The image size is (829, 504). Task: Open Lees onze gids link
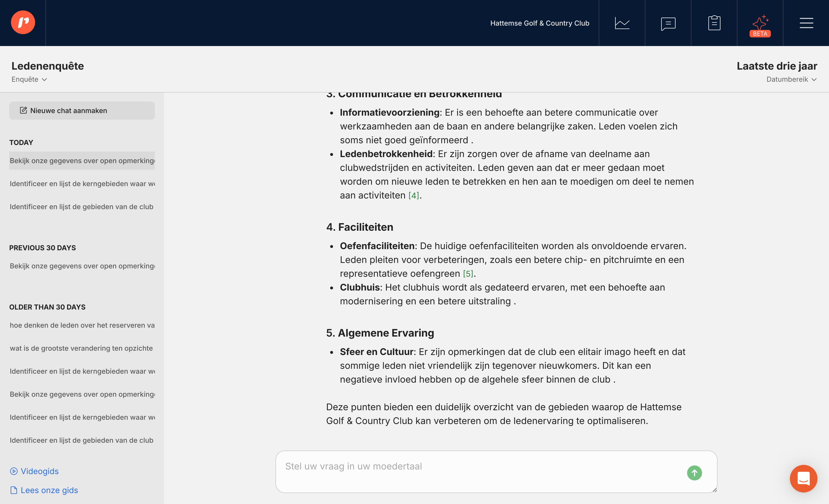click(49, 490)
